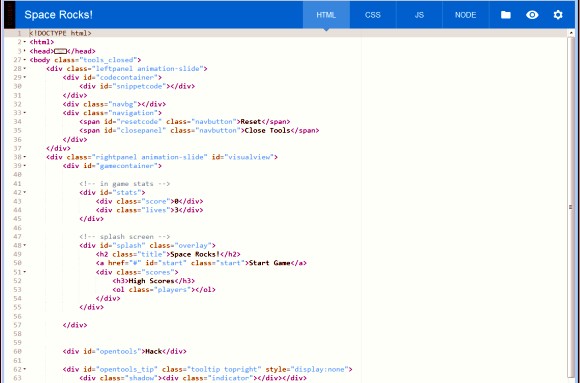Collapse the body fold arrow on line 27
Viewport: 580px width, 383px height.
[25, 60]
